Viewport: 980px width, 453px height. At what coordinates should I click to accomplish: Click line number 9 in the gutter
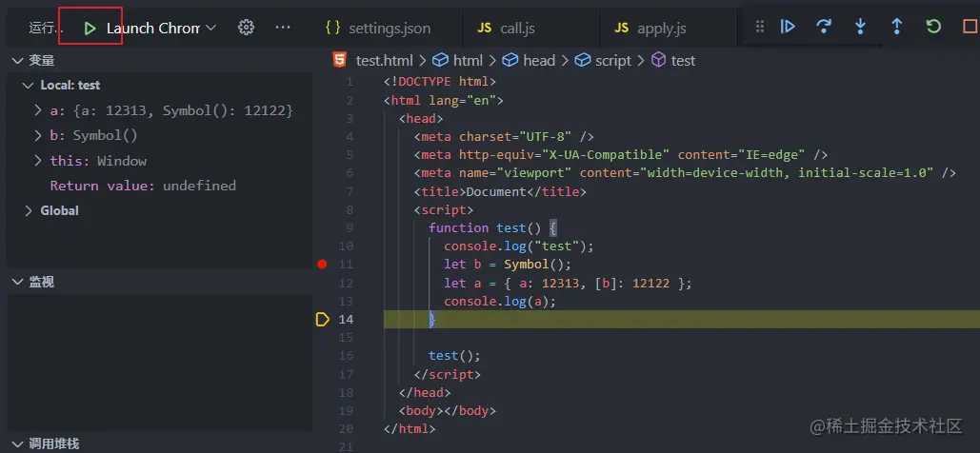(x=350, y=228)
